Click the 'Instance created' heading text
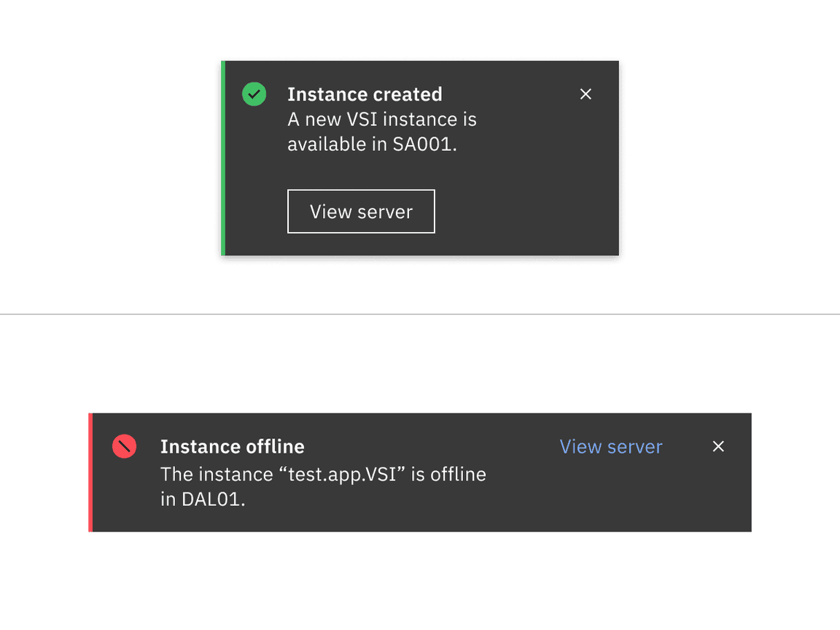The image size is (840, 630). coord(365,93)
